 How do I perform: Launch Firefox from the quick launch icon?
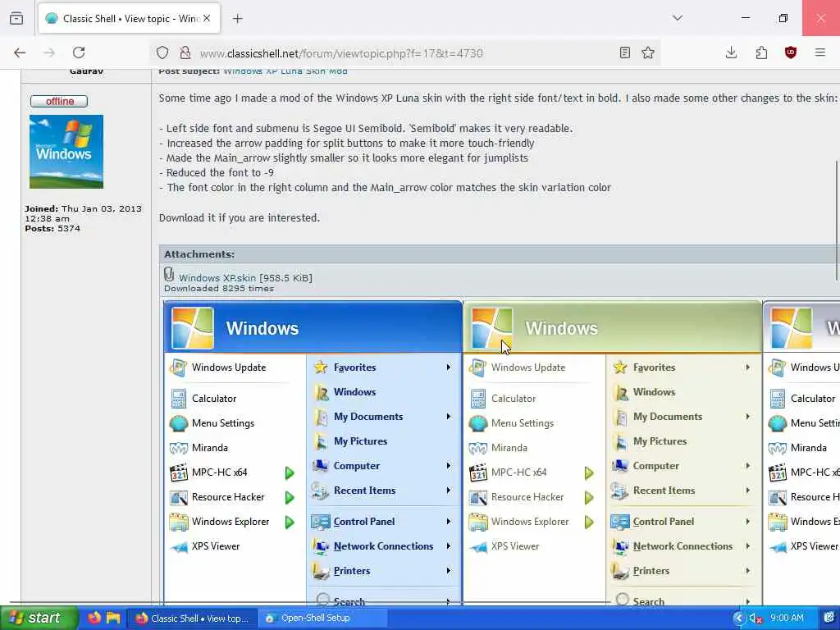(94, 618)
